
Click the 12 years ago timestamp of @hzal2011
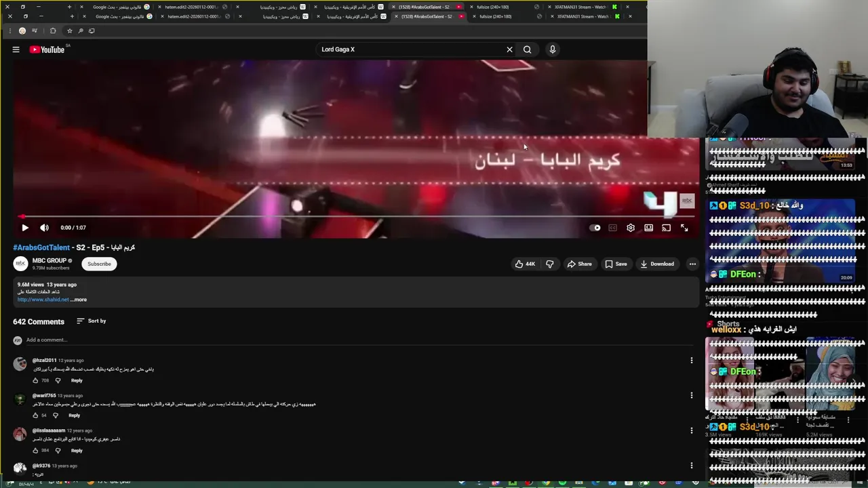point(71,361)
